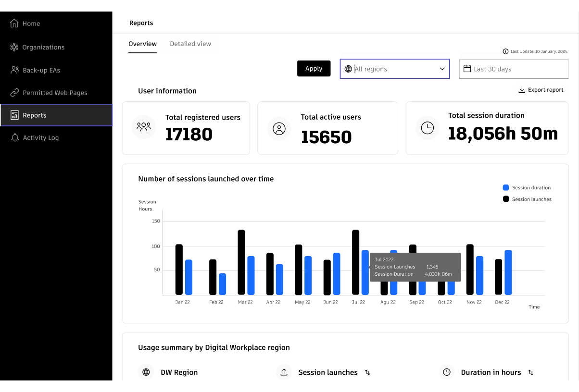This screenshot has height=392, width=579.
Task: Click the Activity Log bell icon
Action: click(14, 137)
